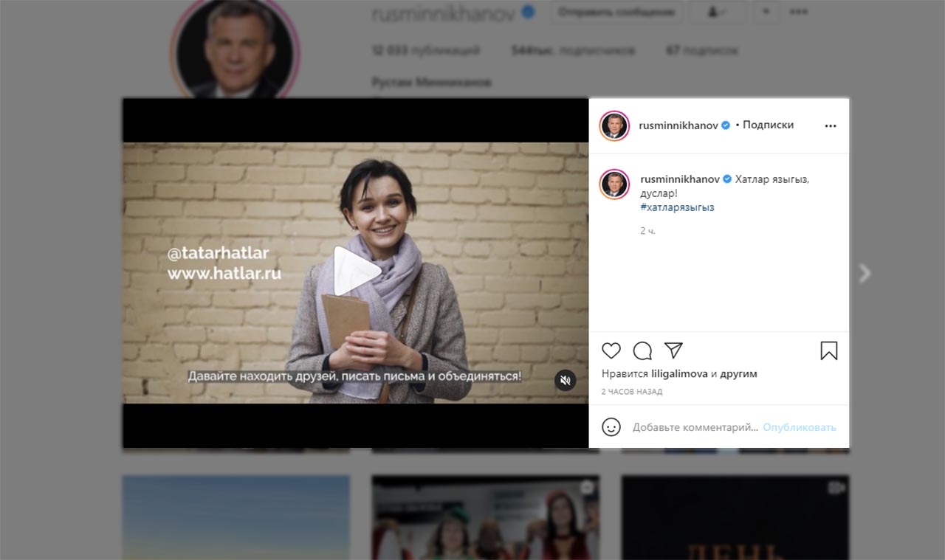Open rusminnikhanov username in caption
Image resolution: width=945 pixels, height=560 pixels.
680,179
